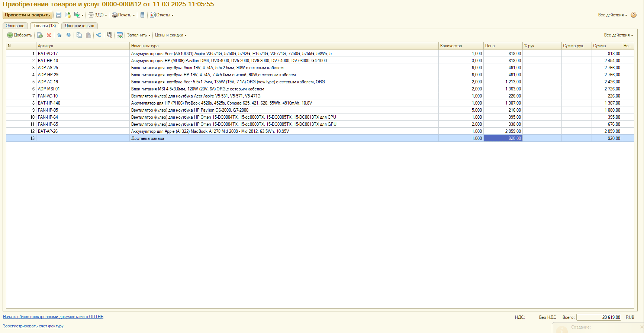Switch to the Основное tab
Image resolution: width=644 pixels, height=333 pixels.
[15, 26]
